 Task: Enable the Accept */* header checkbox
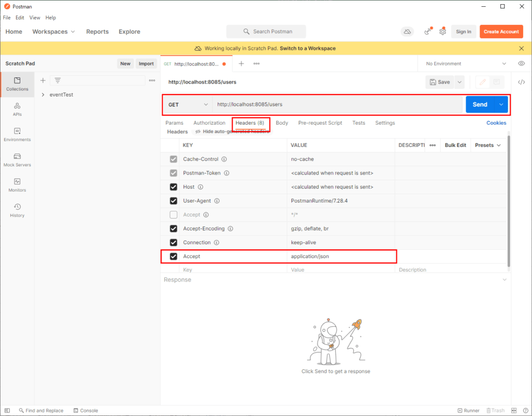pyautogui.click(x=174, y=214)
